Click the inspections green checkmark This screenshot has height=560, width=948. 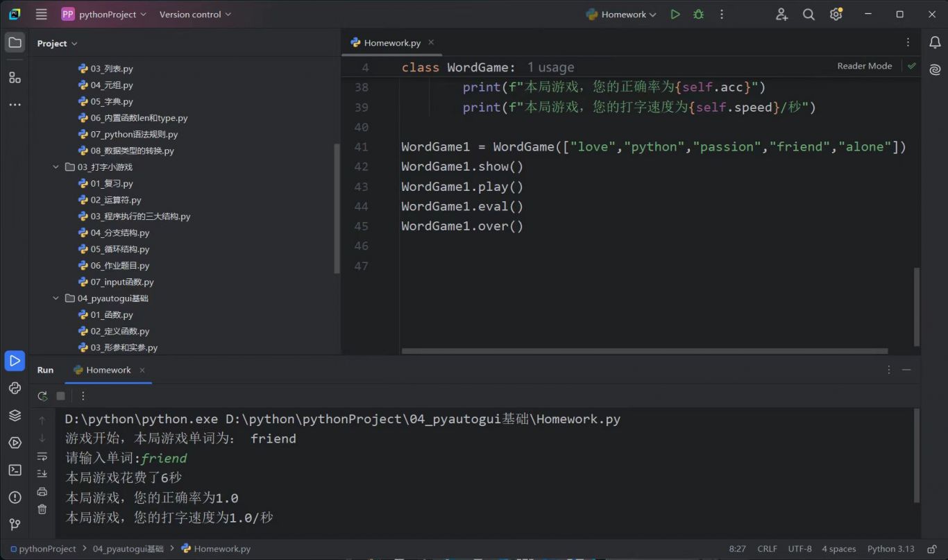point(911,66)
